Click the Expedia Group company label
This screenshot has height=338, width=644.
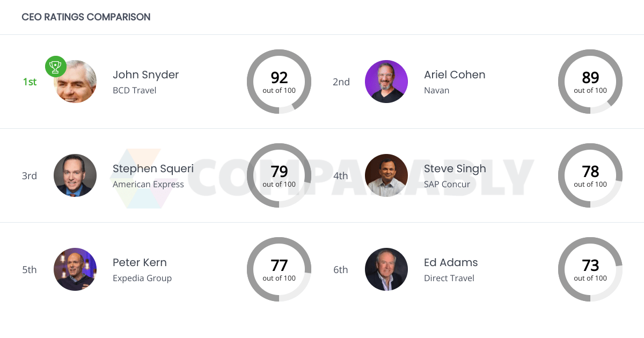(142, 278)
